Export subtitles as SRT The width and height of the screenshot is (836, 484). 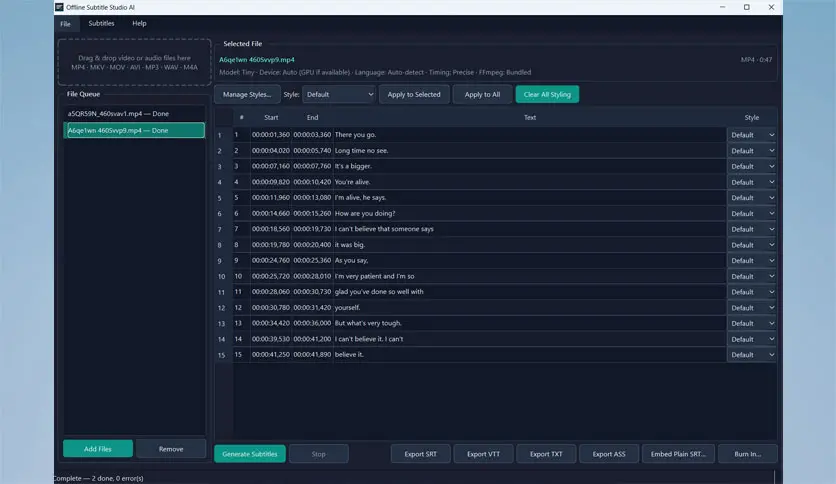pos(420,454)
